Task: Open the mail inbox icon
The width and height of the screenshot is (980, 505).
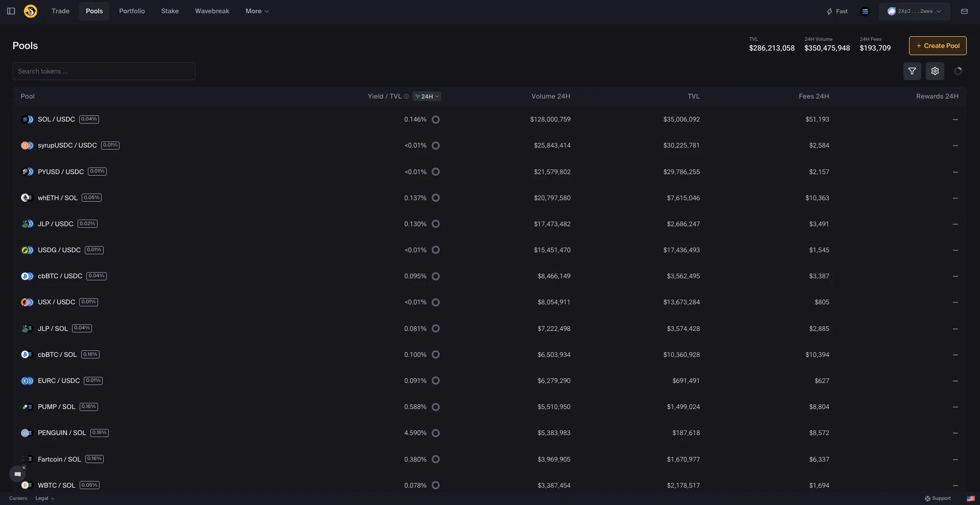Action: [964, 11]
